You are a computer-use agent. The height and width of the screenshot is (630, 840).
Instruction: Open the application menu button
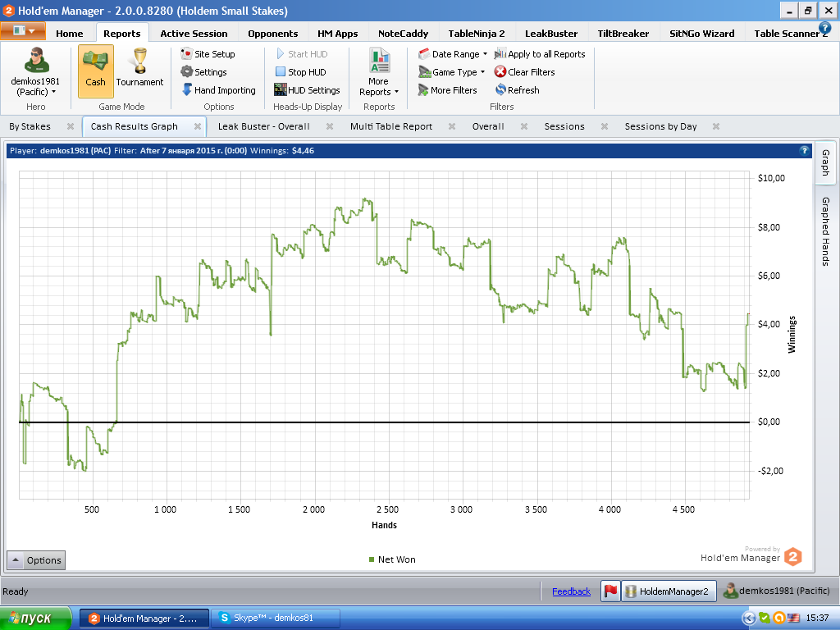coord(22,31)
